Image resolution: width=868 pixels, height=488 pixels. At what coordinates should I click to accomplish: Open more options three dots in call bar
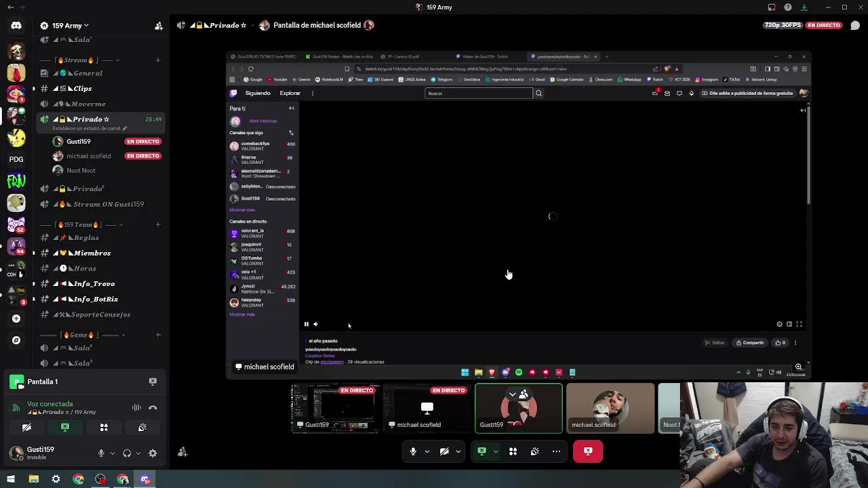point(557,451)
